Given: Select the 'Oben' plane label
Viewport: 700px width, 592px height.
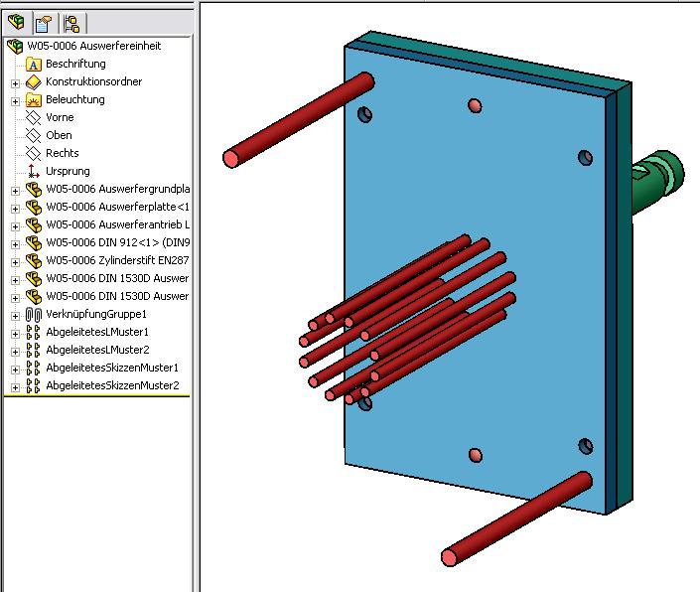Looking at the screenshot, I should click(59, 135).
